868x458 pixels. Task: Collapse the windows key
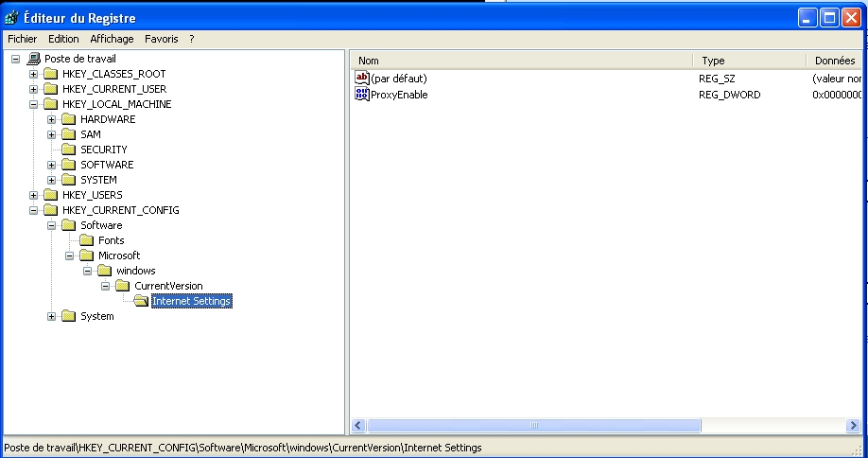pos(88,271)
